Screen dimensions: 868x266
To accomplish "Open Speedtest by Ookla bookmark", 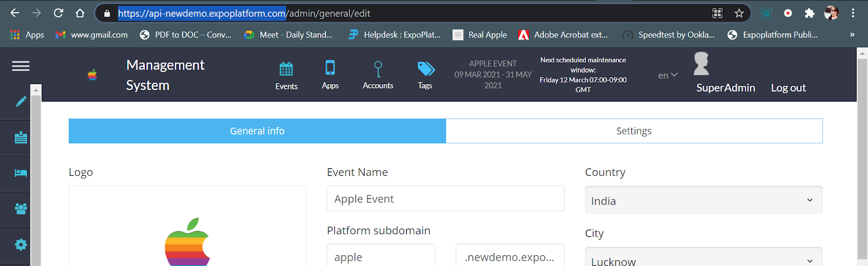I will pyautogui.click(x=668, y=35).
